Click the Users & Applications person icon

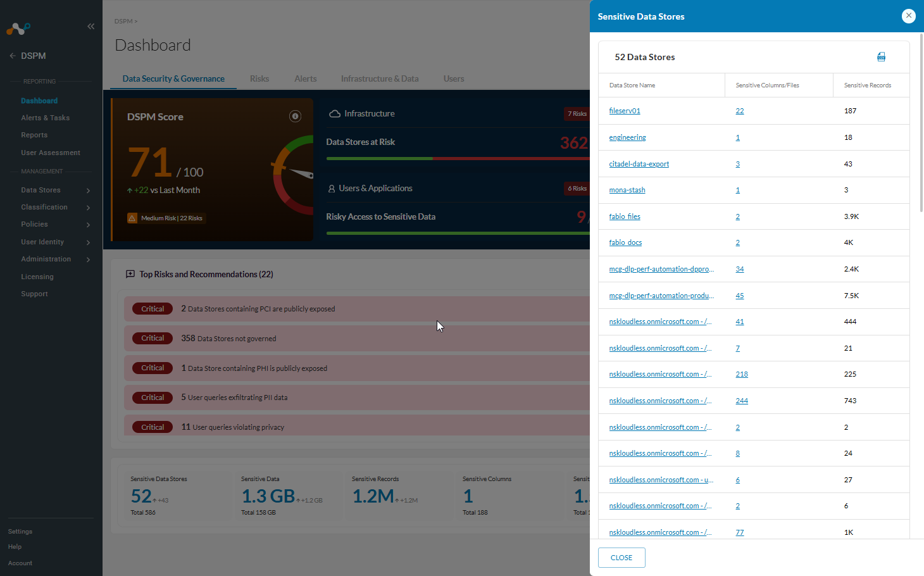[x=332, y=189]
